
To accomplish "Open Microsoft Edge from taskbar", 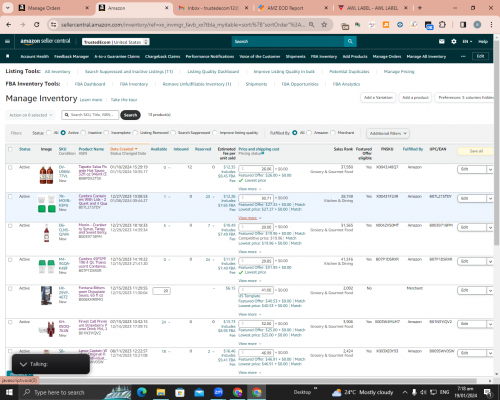I will [x=142, y=392].
